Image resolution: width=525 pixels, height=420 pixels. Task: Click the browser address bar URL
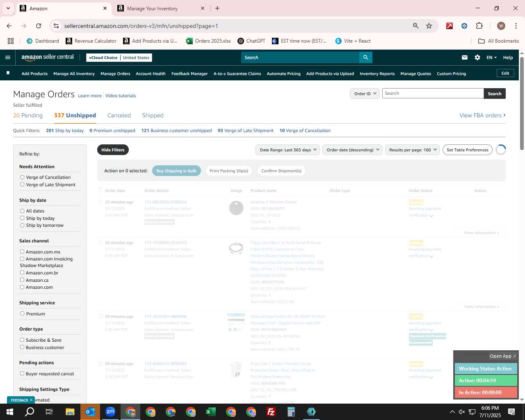pos(141,26)
